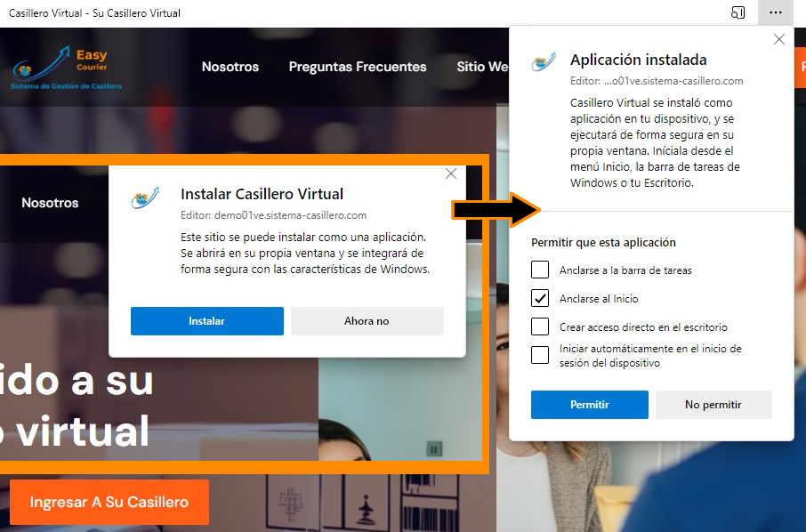Close the Aplicación instalada popup
The width and height of the screenshot is (806, 532).
pyautogui.click(x=779, y=39)
